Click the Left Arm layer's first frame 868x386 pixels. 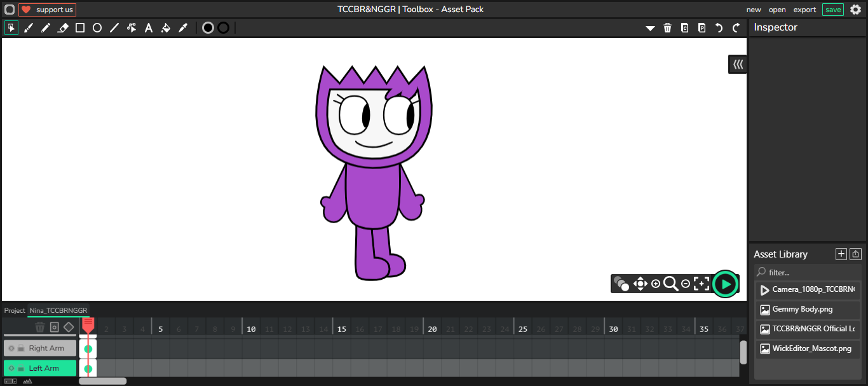click(x=88, y=368)
